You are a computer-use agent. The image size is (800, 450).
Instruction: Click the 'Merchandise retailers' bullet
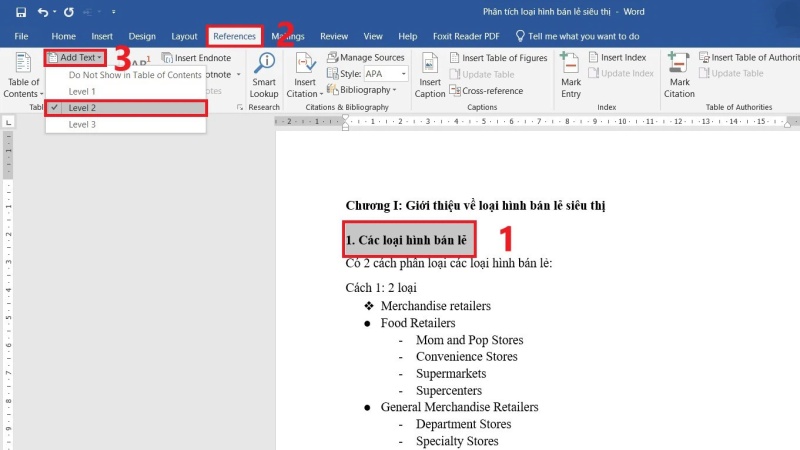click(435, 306)
